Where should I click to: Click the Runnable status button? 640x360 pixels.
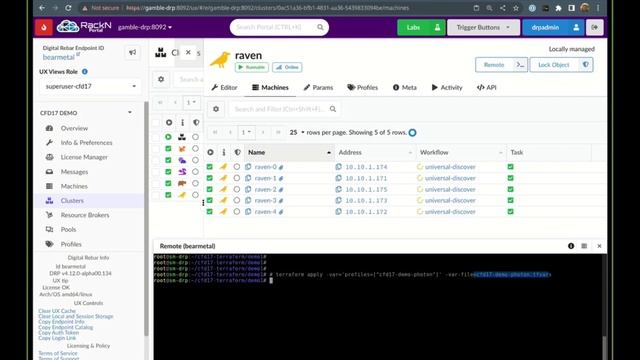pyautogui.click(x=252, y=67)
